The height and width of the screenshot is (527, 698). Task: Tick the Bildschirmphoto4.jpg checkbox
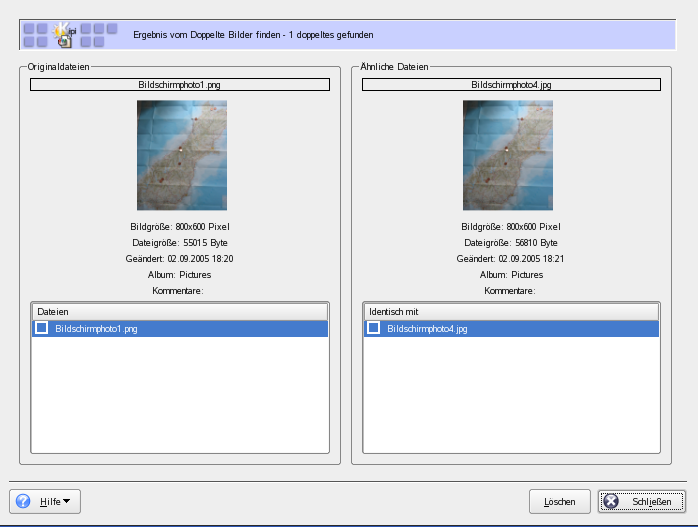373,328
